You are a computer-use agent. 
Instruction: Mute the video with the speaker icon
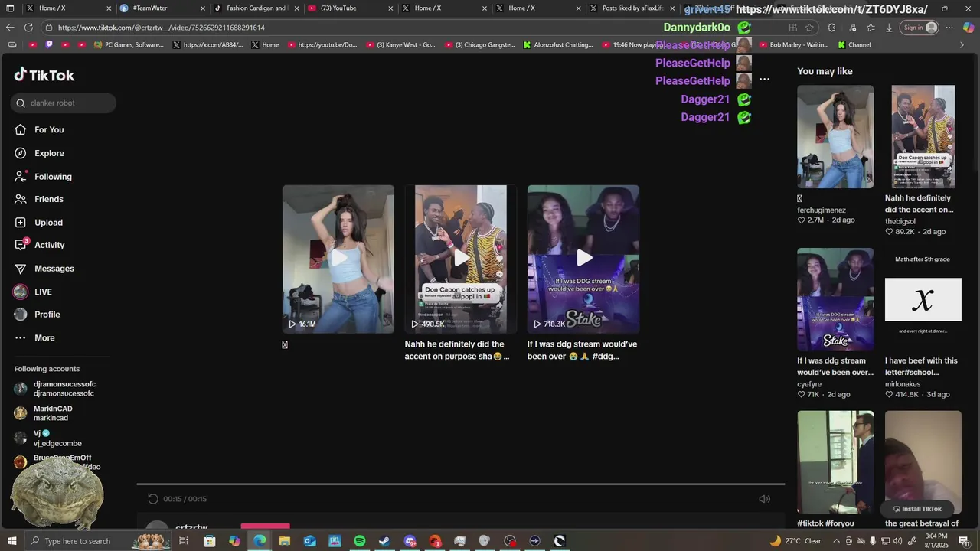(x=764, y=499)
